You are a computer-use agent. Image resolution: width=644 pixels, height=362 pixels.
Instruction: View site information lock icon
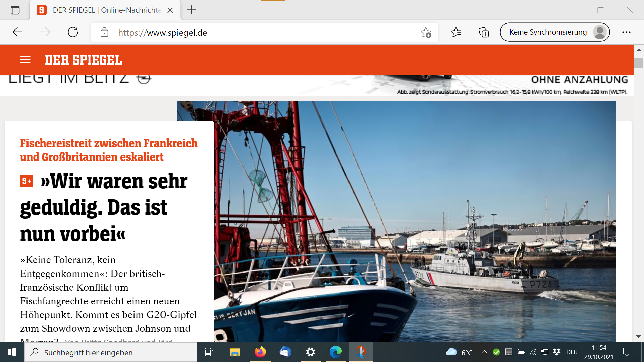tap(104, 33)
